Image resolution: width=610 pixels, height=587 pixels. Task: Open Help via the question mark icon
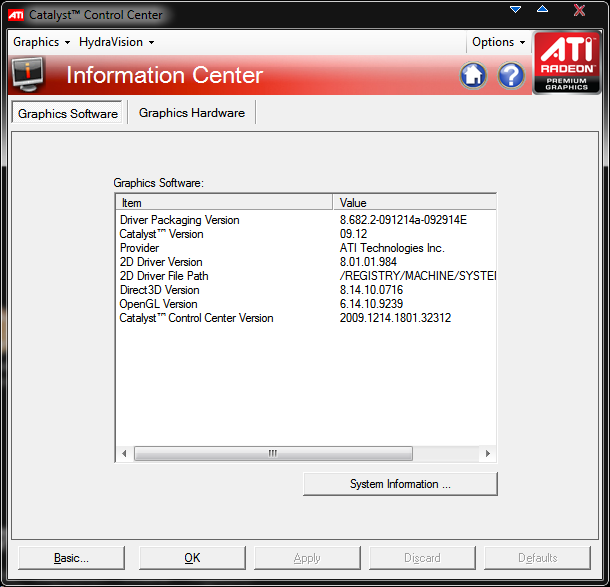coord(511,75)
